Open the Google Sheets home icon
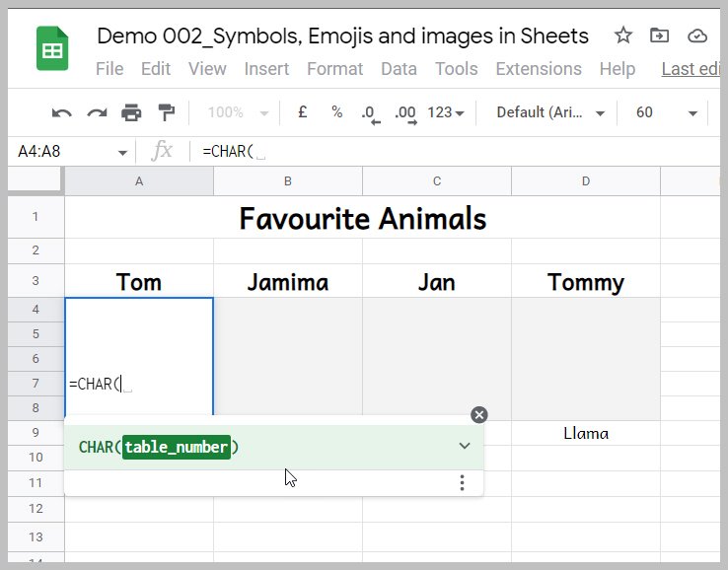The image size is (728, 570). click(x=52, y=48)
